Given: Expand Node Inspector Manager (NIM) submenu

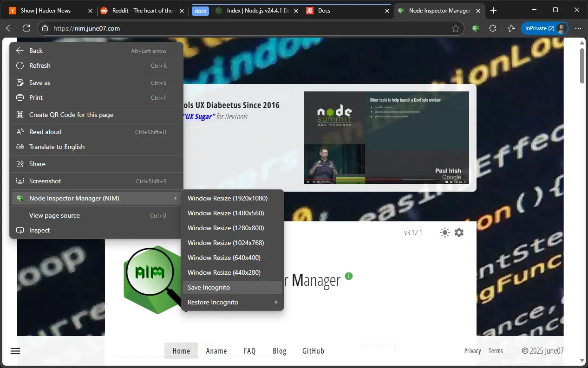Looking at the screenshot, I should [97, 198].
